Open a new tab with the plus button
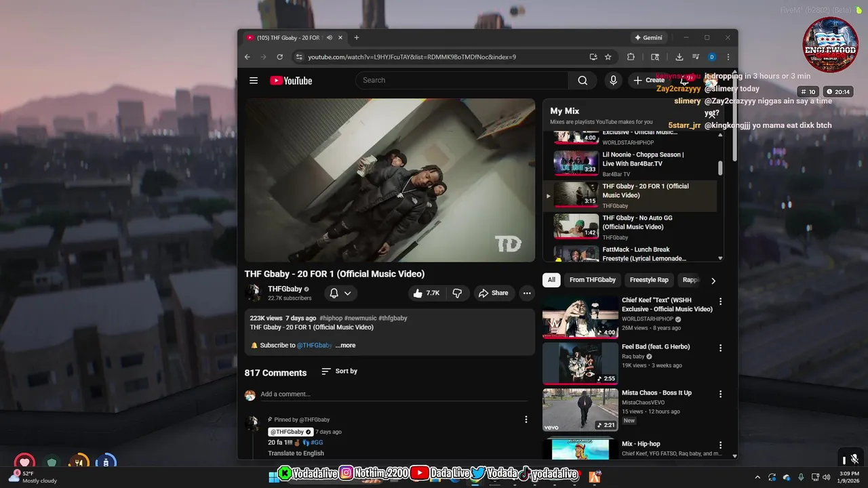Image resolution: width=868 pixels, height=488 pixels. click(x=357, y=38)
